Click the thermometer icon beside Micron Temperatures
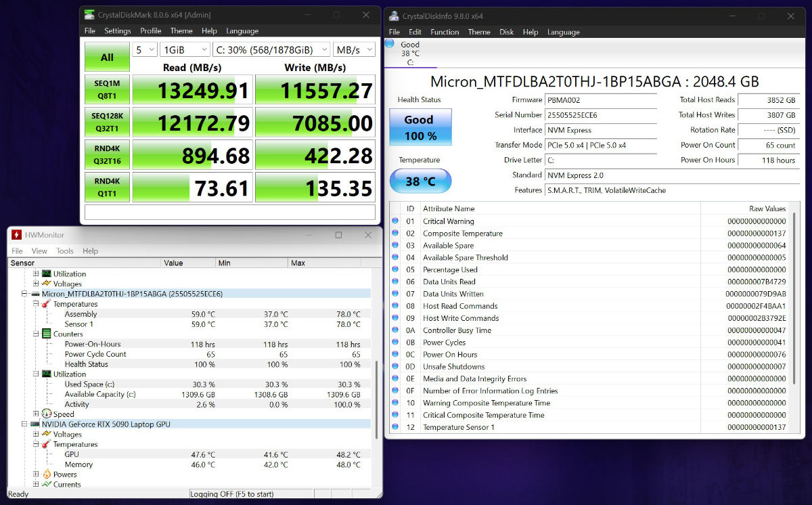Viewport: 812px width, 505px height. tap(46, 304)
